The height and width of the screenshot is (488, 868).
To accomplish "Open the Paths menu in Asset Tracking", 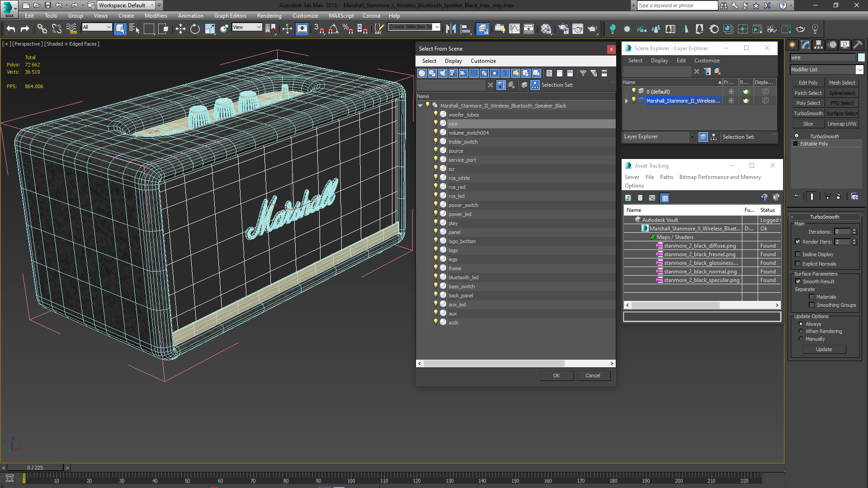I will 666,177.
